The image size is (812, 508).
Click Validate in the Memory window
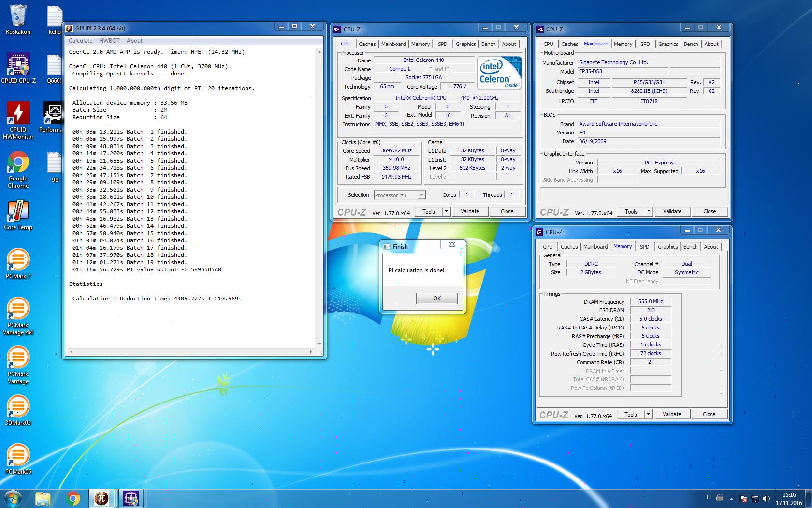672,414
